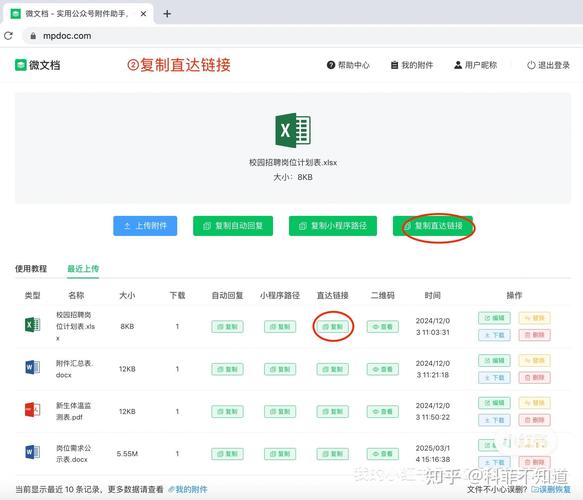Image resolution: width=583 pixels, height=500 pixels.
Task: Copy 小程序路径 for 附件汇总表.docx
Action: coord(280,369)
